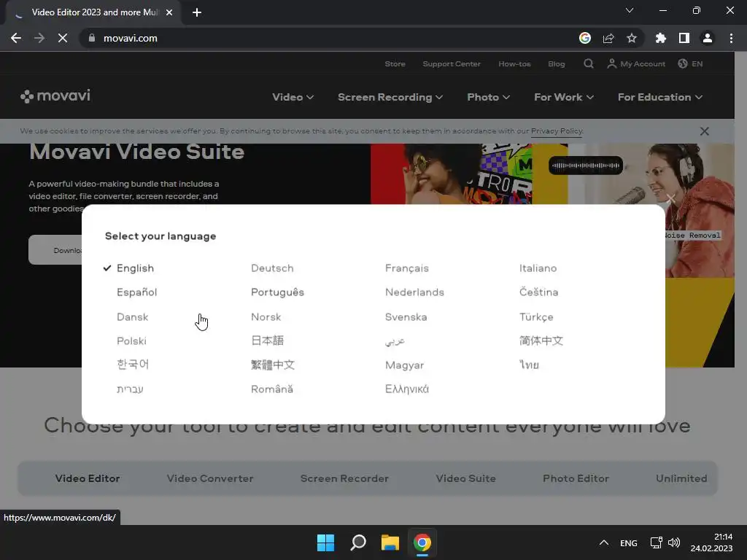This screenshot has width=747, height=560.
Task: Select Čeština language
Action: 538,292
